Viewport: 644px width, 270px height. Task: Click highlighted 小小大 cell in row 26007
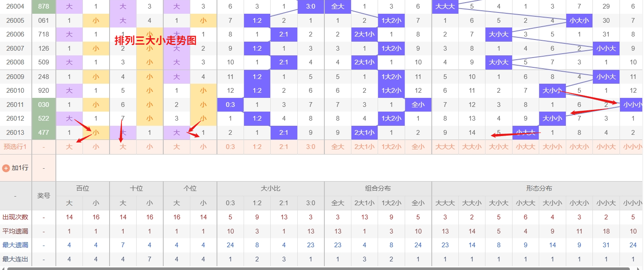coord(606,49)
